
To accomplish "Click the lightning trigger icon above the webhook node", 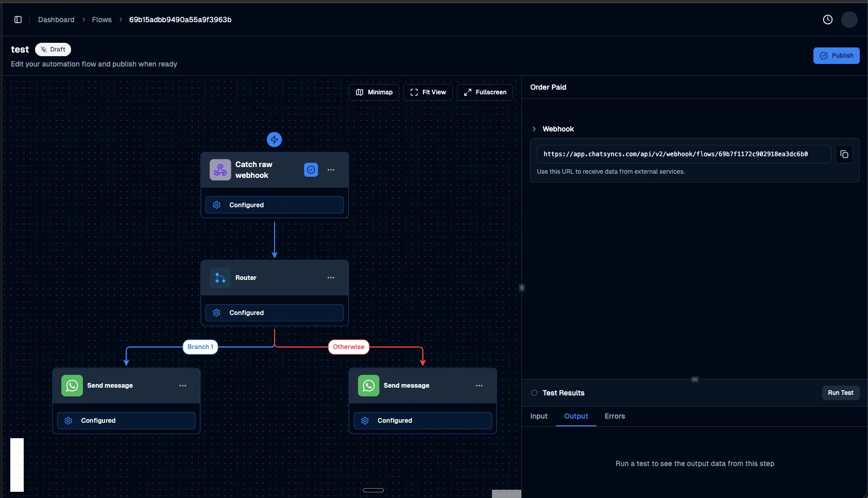I will tap(274, 139).
